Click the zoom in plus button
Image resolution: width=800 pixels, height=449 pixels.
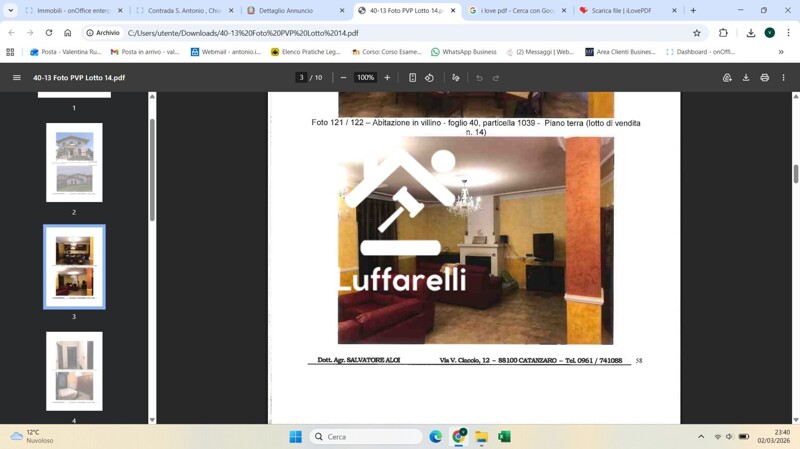click(x=387, y=78)
